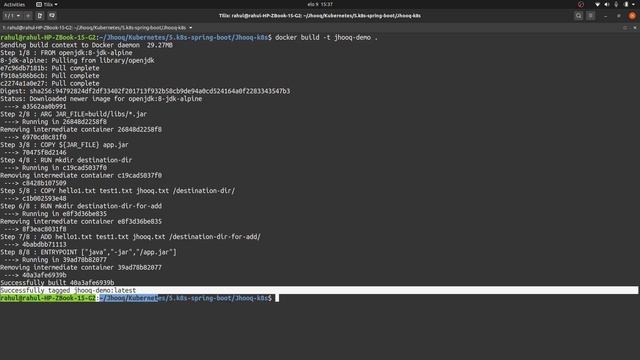Click 'Step 1/8 : FROM openjdk:8-jdk-alpine' line
Viewport: 640px width, 360px height.
[x=66, y=53]
